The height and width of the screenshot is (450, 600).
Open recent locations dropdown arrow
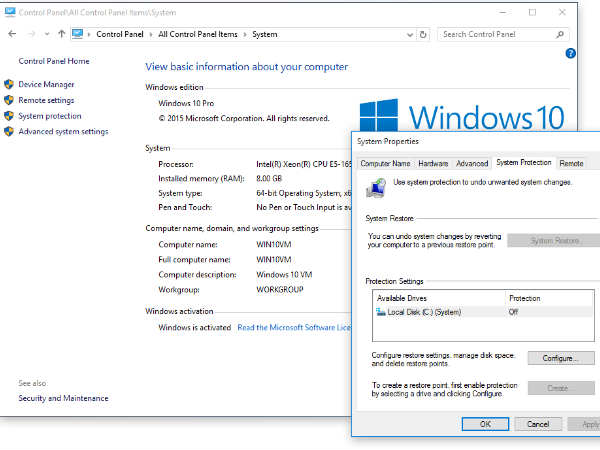[47, 34]
